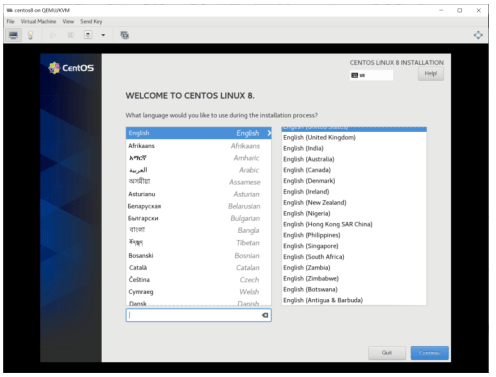
Task: Show the graphical console view
Action: (x=13, y=35)
